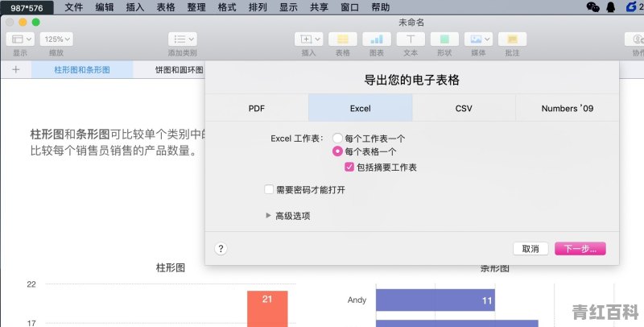The image size is (644, 327).
Task: Click the 导出您的电子表格 dialog heading
Action: click(411, 80)
